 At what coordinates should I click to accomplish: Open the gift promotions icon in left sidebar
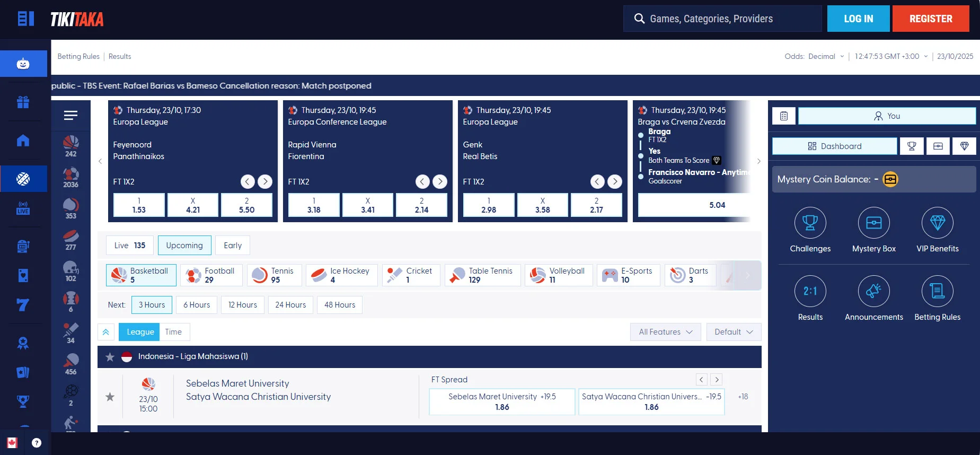(23, 102)
